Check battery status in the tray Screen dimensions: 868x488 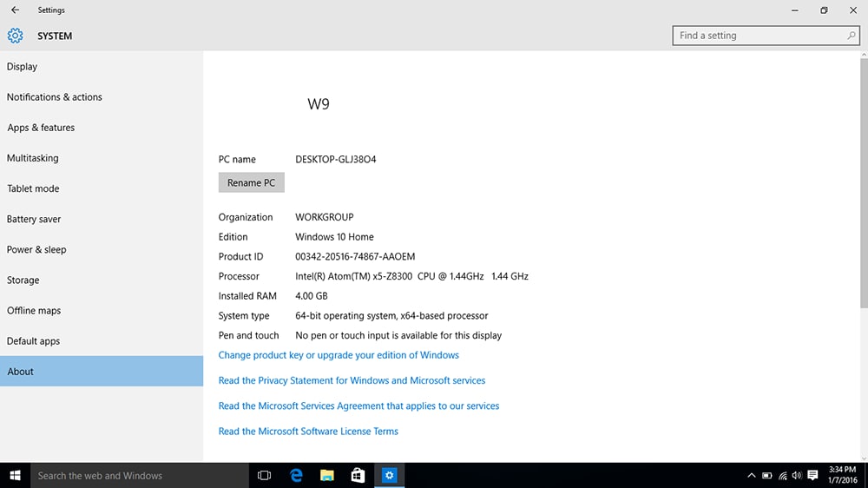click(x=766, y=476)
